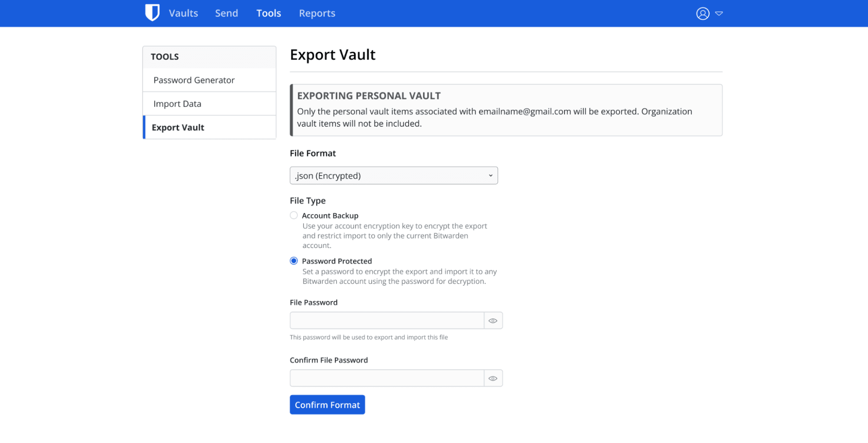
Task: Click the Bitwarden shield logo
Action: point(152,13)
